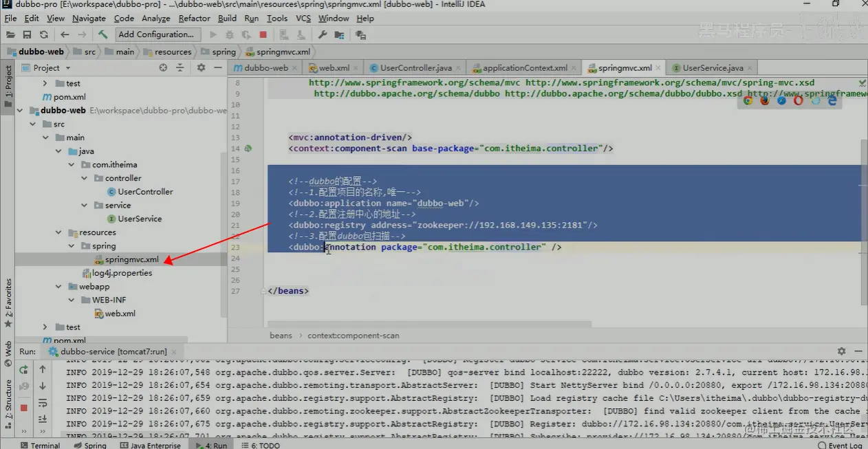
Task: Open in Chrome browser icon in editor
Action: [748, 100]
